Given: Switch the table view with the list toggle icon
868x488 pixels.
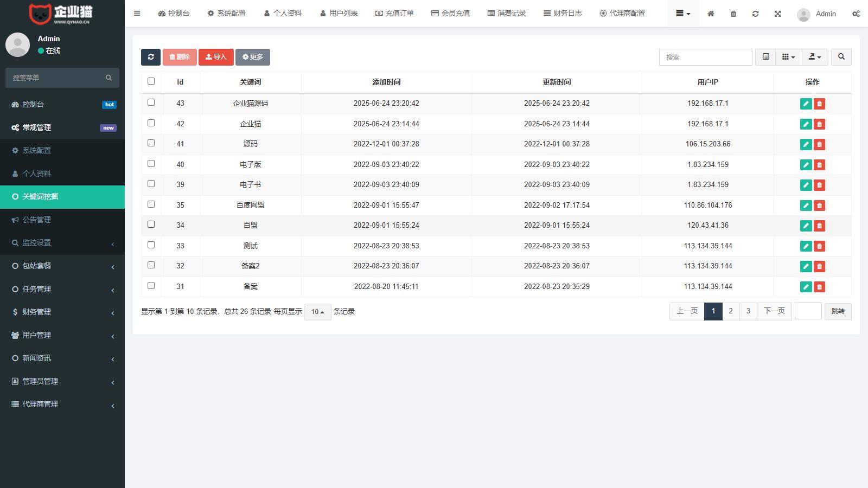Looking at the screenshot, I should coord(765,57).
